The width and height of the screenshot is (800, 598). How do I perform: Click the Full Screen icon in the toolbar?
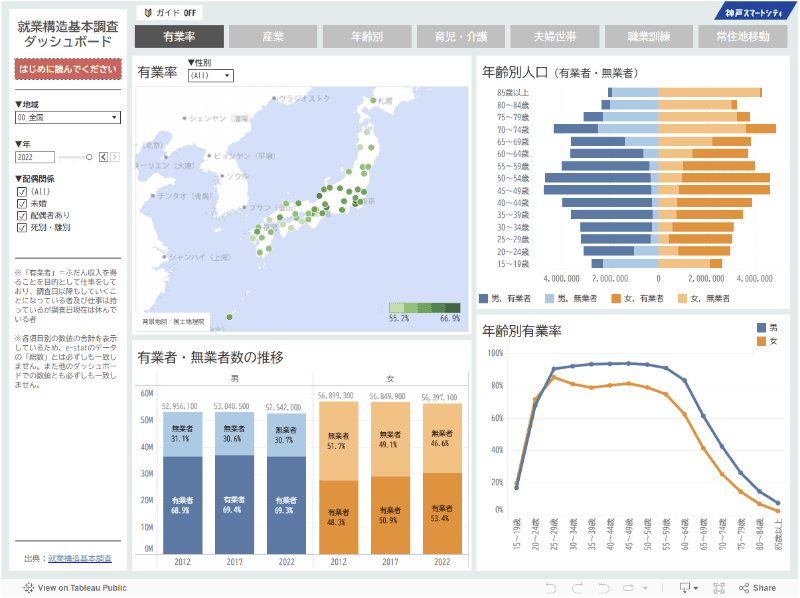pyautogui.click(x=717, y=588)
